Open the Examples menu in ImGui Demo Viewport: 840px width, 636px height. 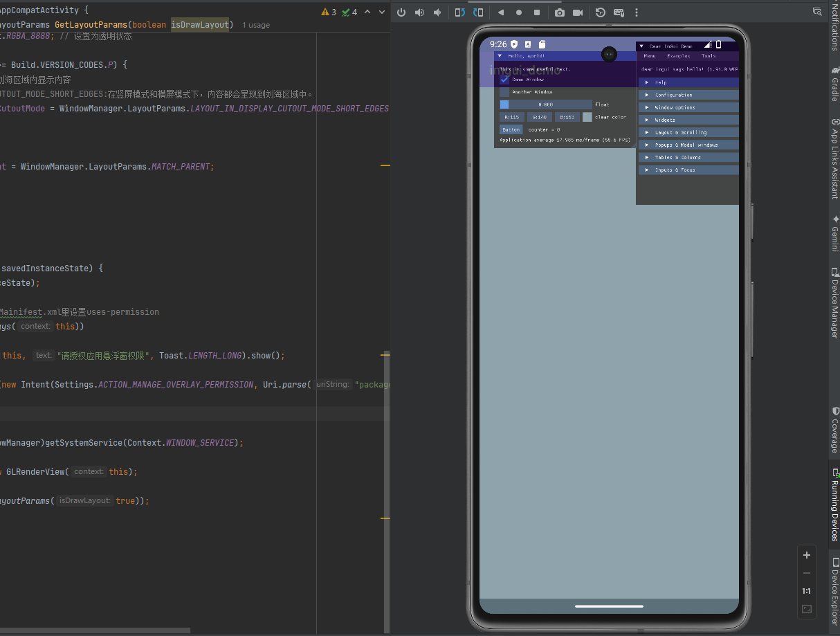(x=678, y=56)
